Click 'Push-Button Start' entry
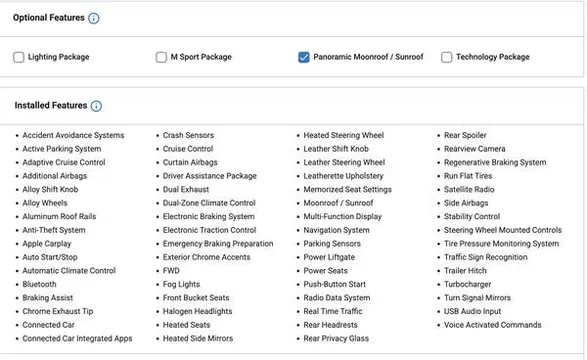 coord(335,284)
